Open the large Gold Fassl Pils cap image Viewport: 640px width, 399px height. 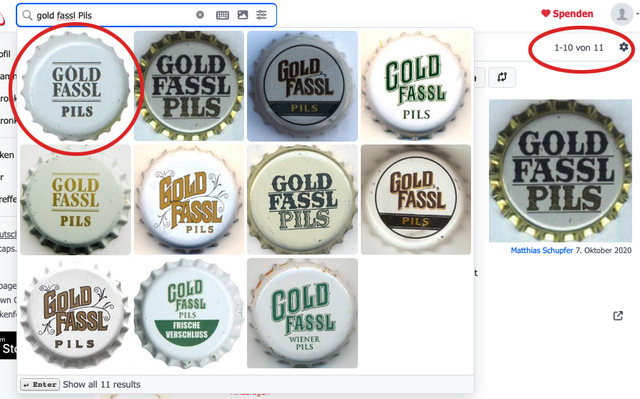pyautogui.click(x=560, y=171)
